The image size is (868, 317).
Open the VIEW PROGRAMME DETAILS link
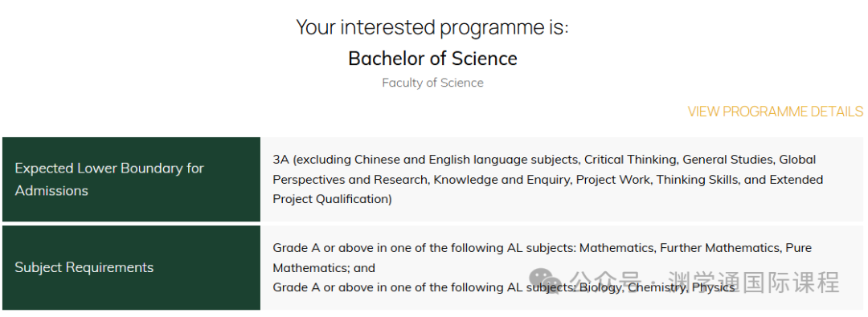(775, 112)
